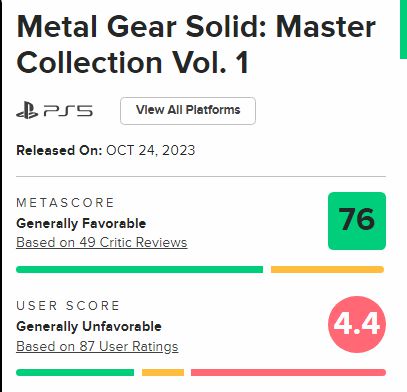Select the green positive critic reviews bar
Viewport: 407px width, 392px height.
click(x=139, y=269)
